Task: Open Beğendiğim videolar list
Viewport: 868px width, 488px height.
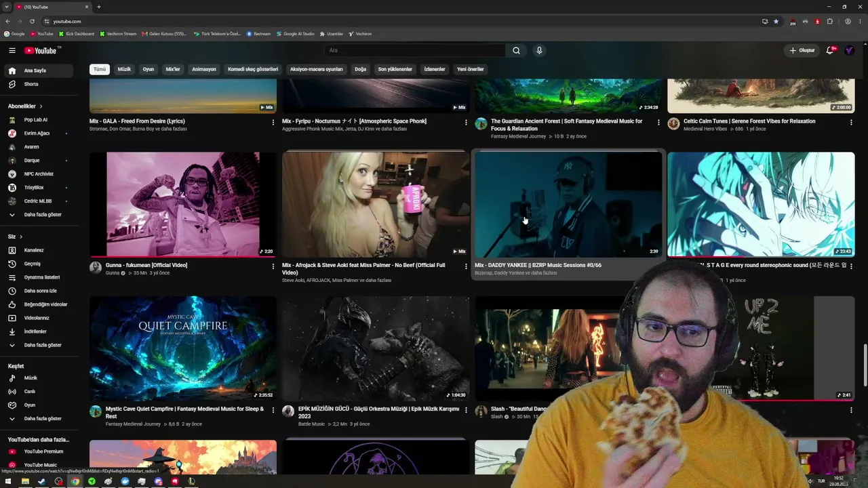Action: coord(37,304)
